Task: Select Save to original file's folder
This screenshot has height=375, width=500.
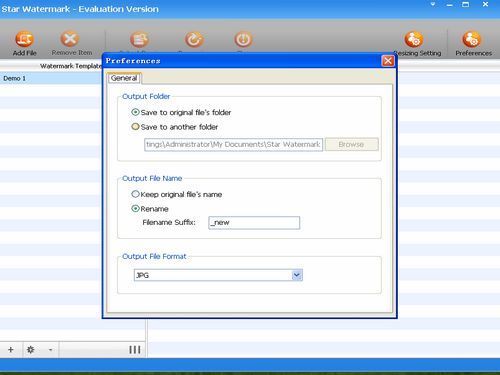Action: [181, 112]
